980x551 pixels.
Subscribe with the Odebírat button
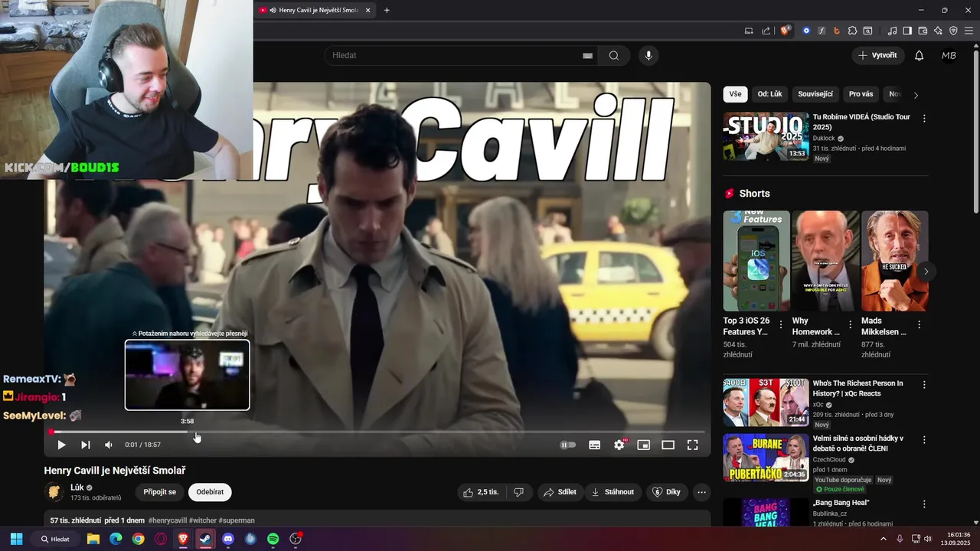[210, 492]
